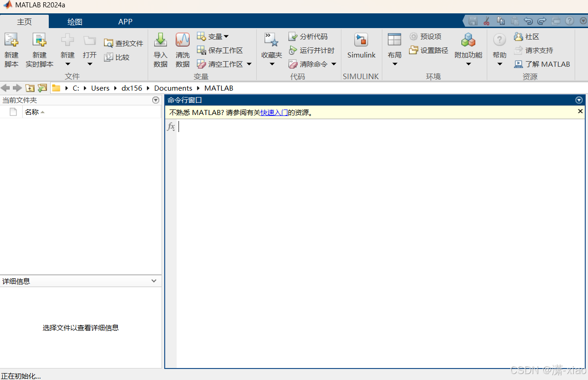This screenshot has height=380, width=588.
Task: Go back with the address bar Back arrow
Action: pos(5,88)
